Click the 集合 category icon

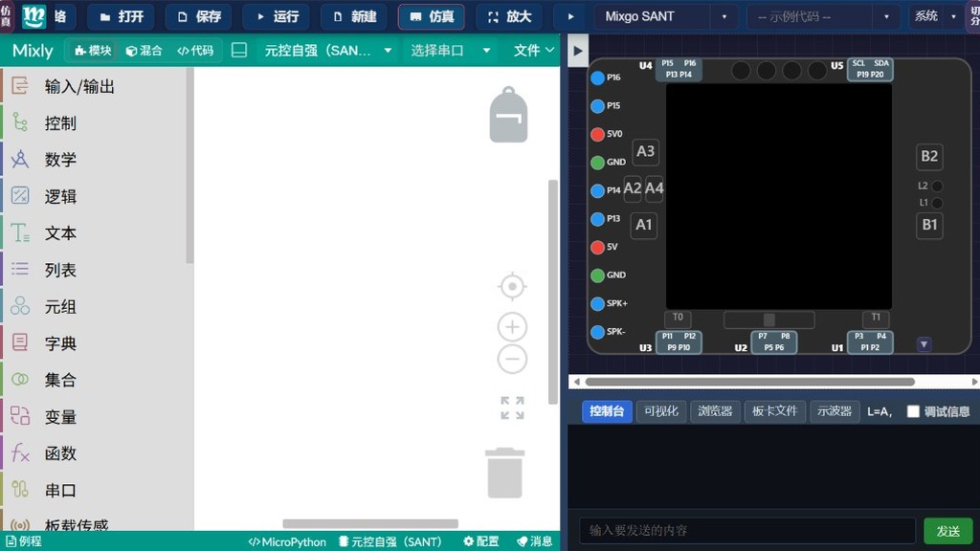coord(20,379)
